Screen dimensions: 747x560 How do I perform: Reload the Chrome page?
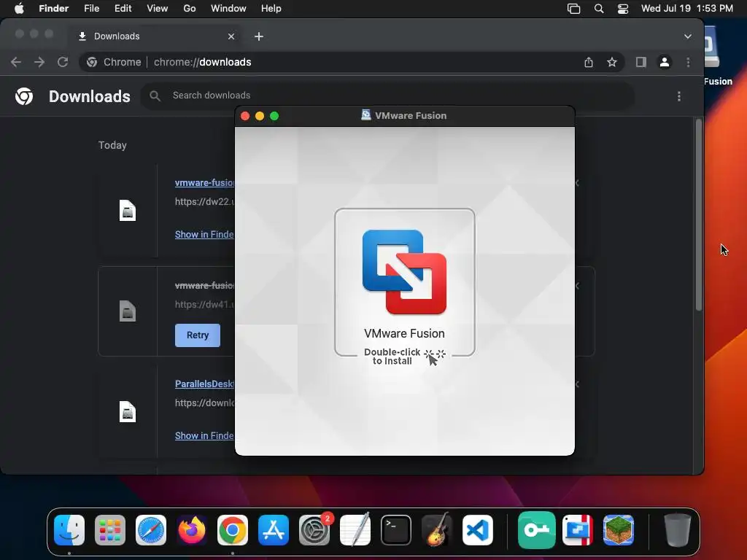(63, 62)
